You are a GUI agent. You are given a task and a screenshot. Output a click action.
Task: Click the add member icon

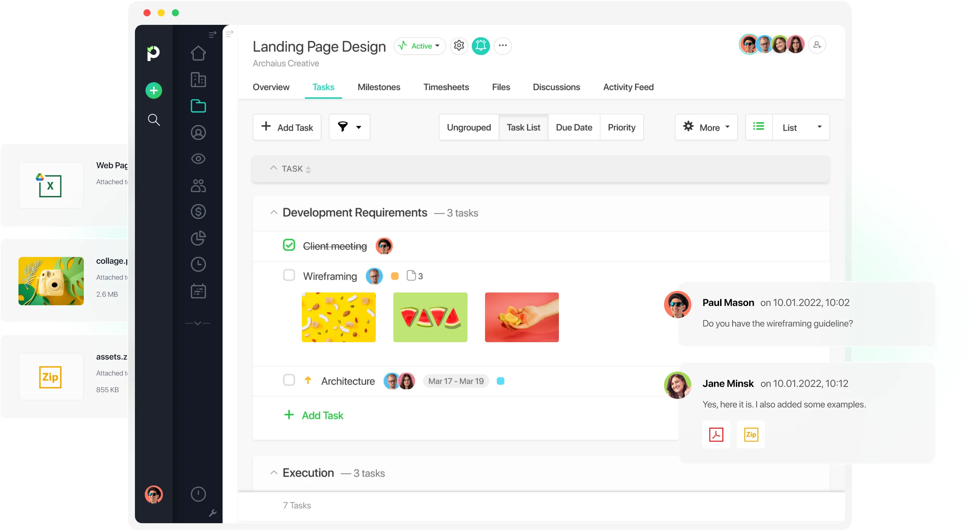[x=817, y=45]
